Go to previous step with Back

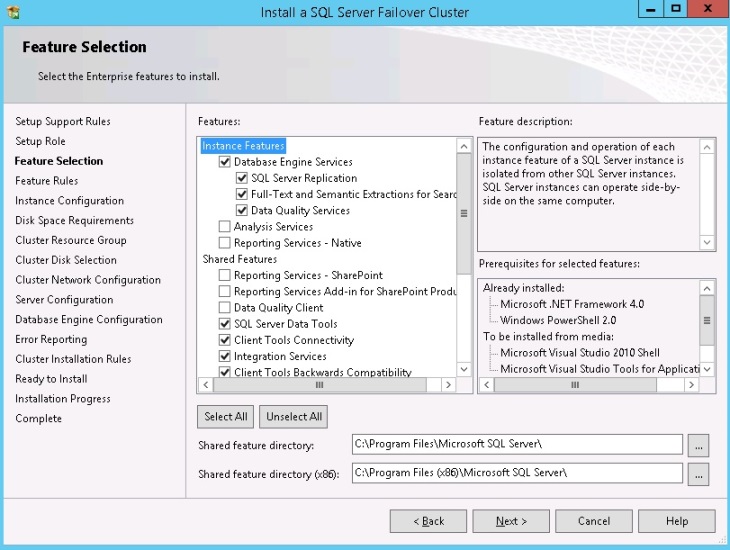point(428,521)
